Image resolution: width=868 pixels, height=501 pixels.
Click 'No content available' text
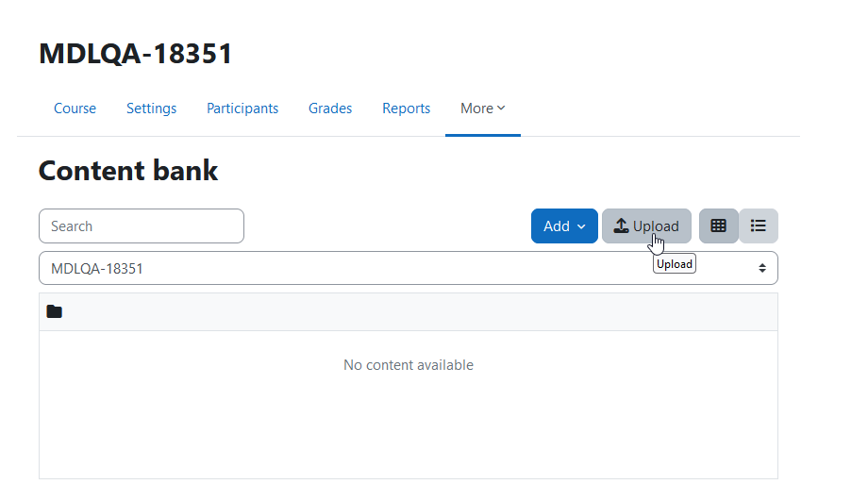click(x=409, y=365)
